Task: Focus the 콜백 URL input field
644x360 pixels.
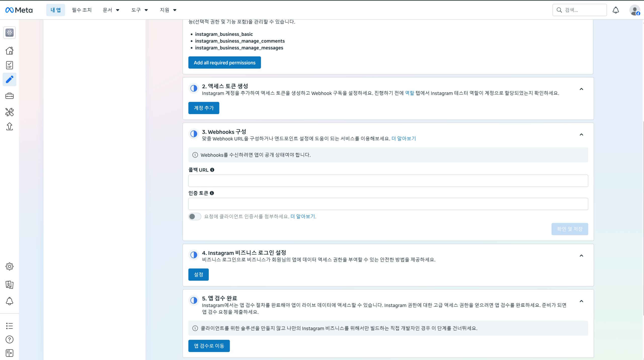Action: (x=388, y=181)
